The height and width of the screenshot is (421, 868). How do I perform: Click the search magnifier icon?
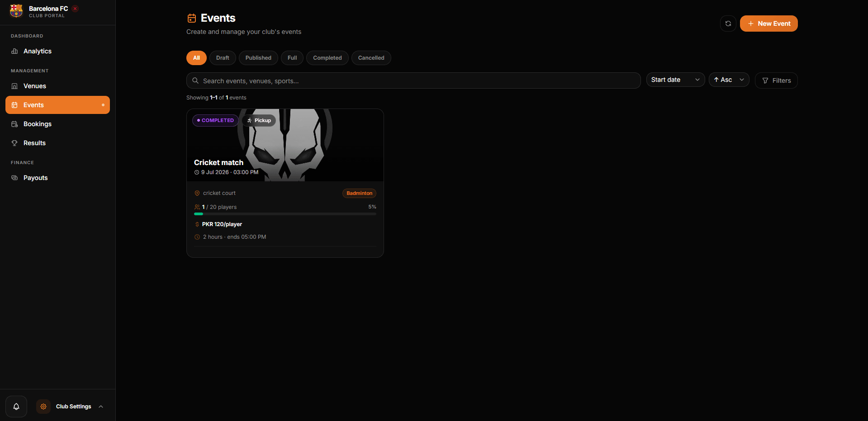(195, 80)
